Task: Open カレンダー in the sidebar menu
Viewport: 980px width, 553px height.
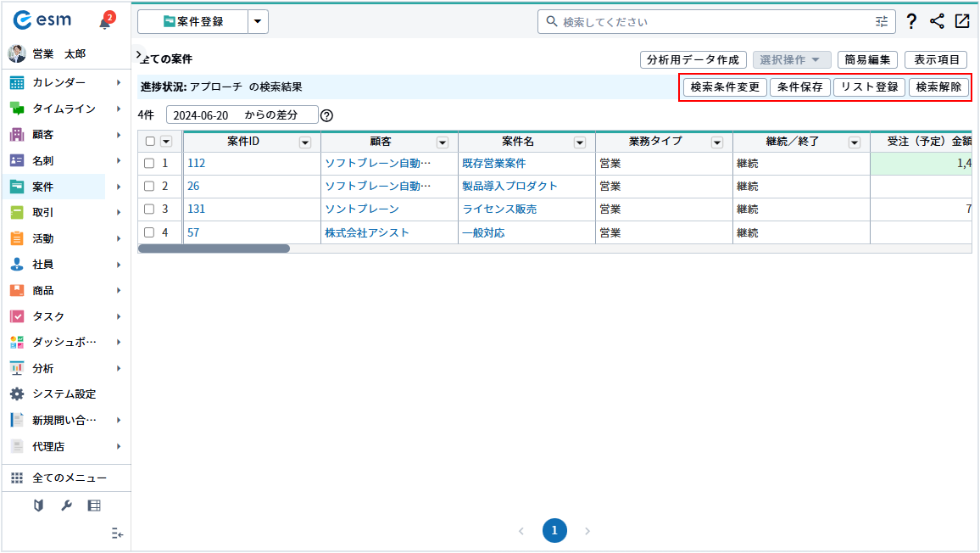Action: (x=59, y=82)
